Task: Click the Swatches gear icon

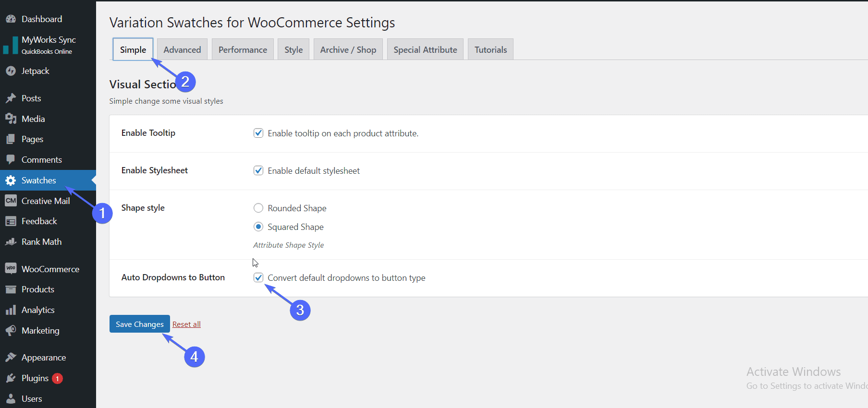Action: tap(11, 180)
